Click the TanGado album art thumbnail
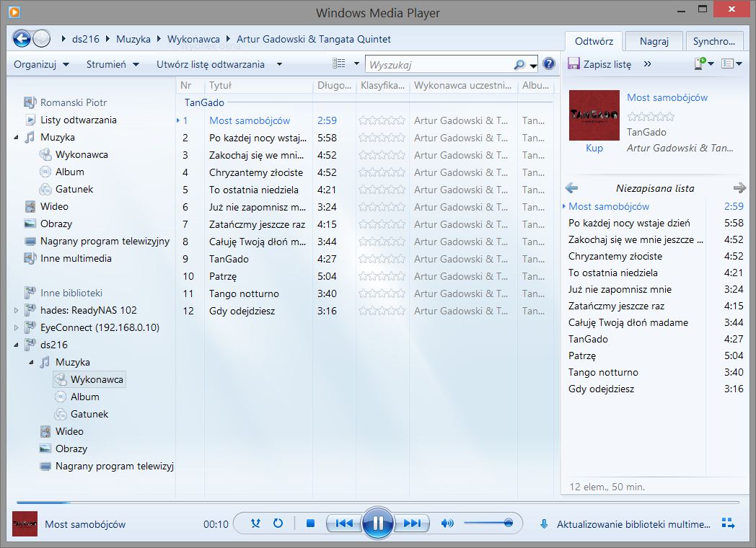The width and height of the screenshot is (756, 548). [594, 115]
